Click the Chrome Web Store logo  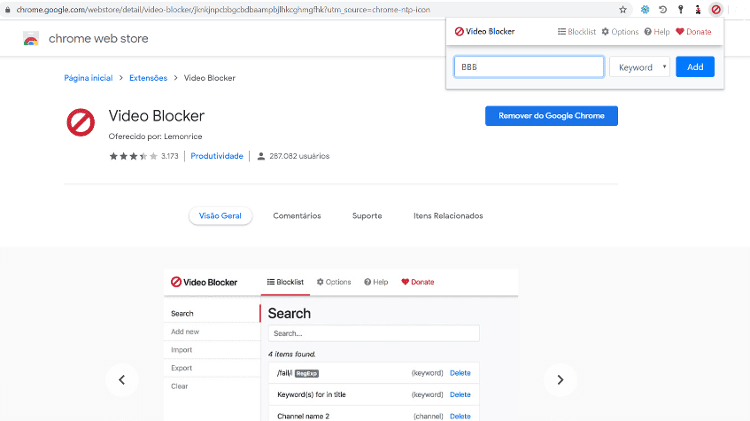tap(31, 39)
